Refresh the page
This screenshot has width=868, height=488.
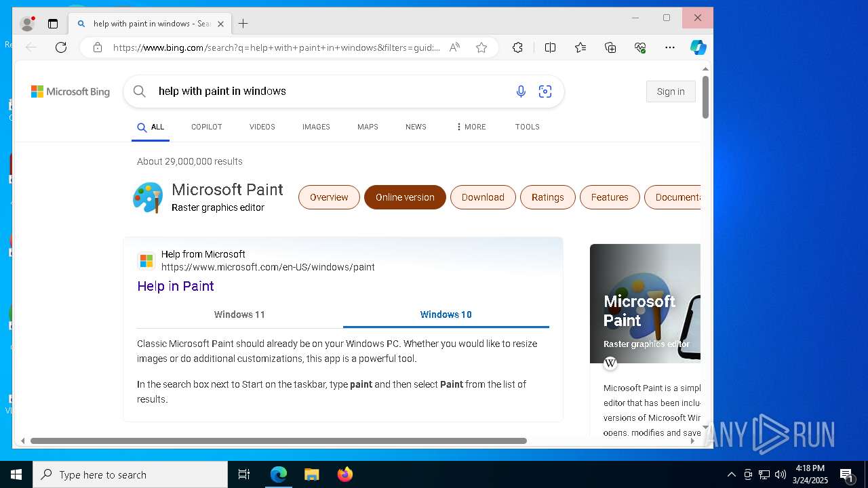pos(61,47)
